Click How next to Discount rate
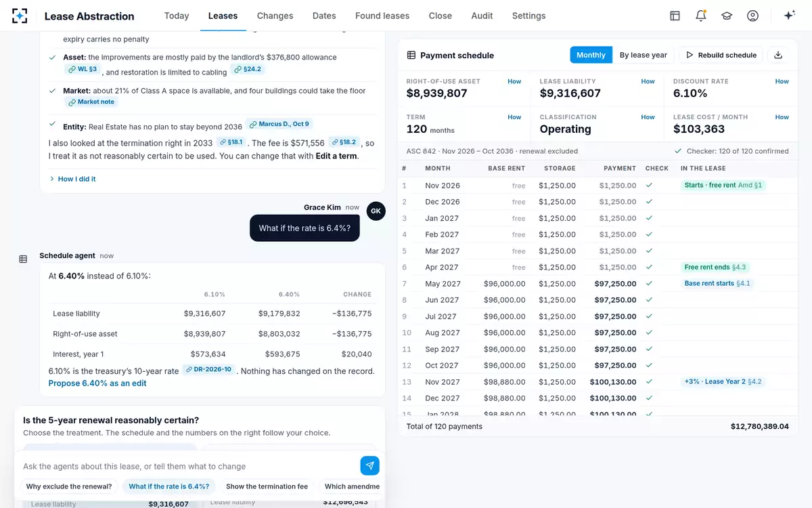 (x=782, y=81)
